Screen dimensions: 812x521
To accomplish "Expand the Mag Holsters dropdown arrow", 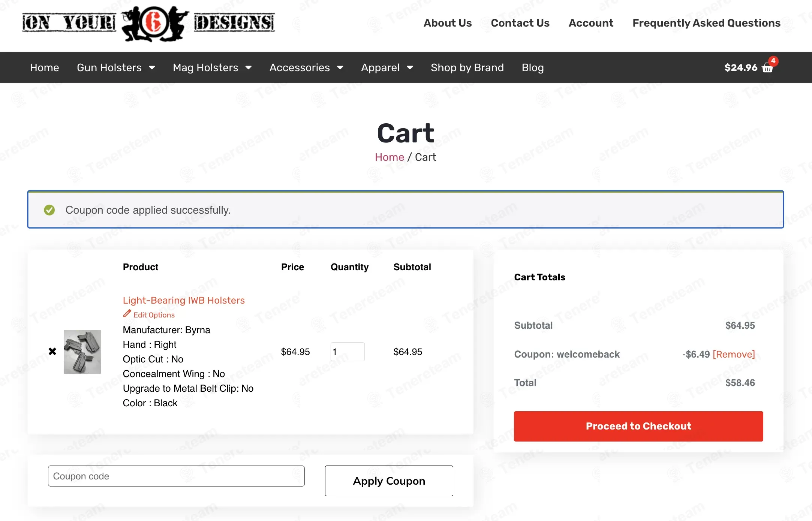I will click(249, 68).
